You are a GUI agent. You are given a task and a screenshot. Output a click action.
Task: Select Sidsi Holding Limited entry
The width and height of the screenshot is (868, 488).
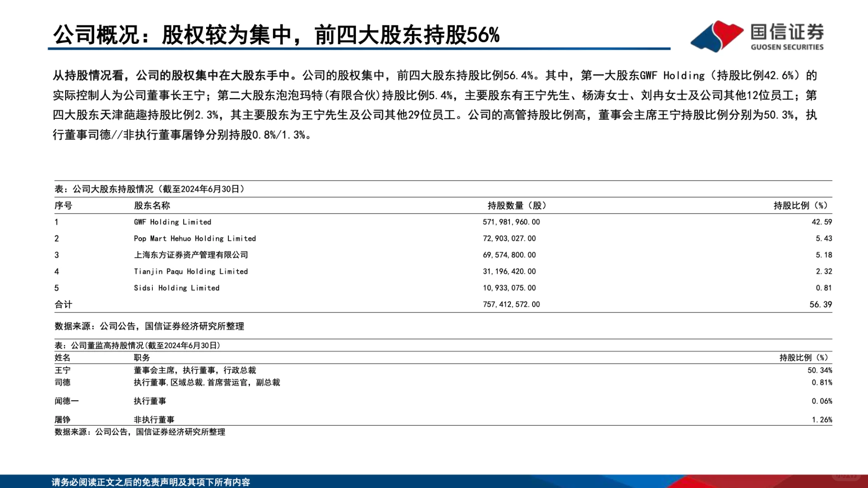pyautogui.click(x=176, y=287)
